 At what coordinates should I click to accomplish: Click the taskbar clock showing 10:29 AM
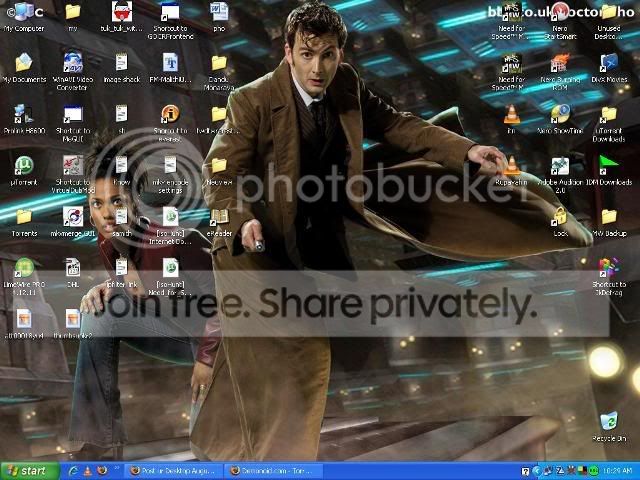[619, 471]
